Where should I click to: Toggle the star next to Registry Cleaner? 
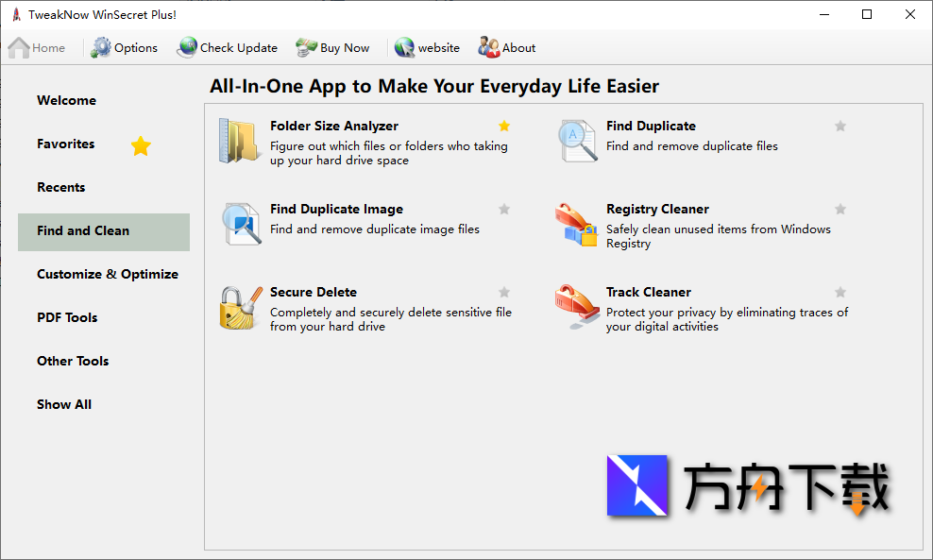pyautogui.click(x=840, y=209)
